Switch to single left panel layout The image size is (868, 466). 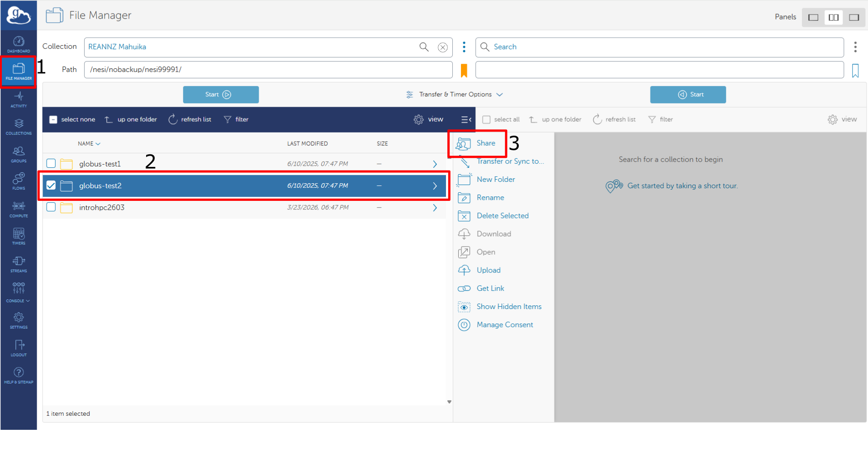813,17
